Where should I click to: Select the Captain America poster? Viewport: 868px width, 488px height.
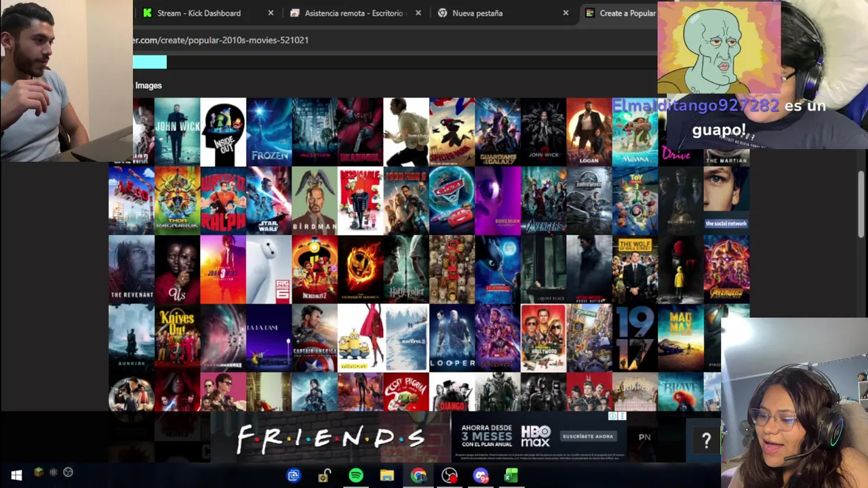click(315, 338)
